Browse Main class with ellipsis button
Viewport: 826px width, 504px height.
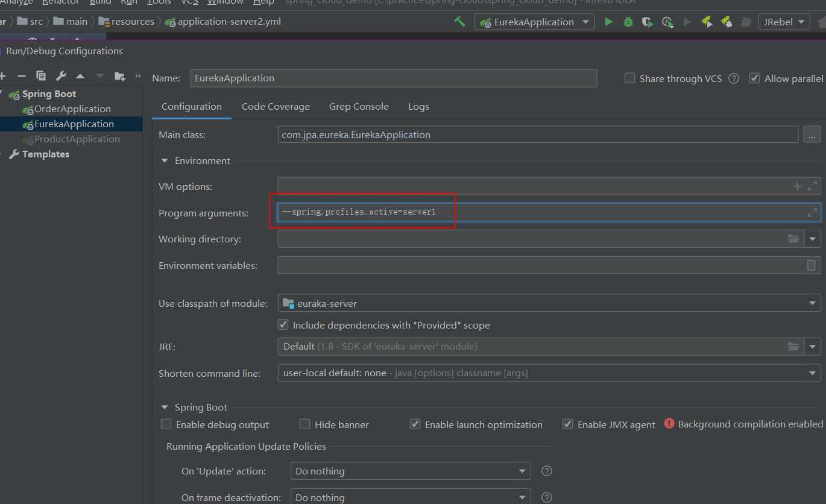tap(812, 135)
